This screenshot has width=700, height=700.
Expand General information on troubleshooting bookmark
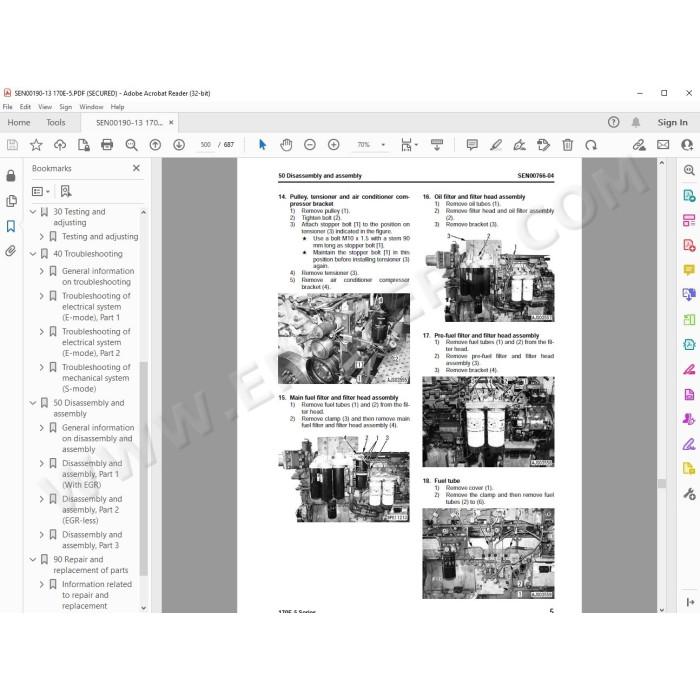click(x=42, y=271)
